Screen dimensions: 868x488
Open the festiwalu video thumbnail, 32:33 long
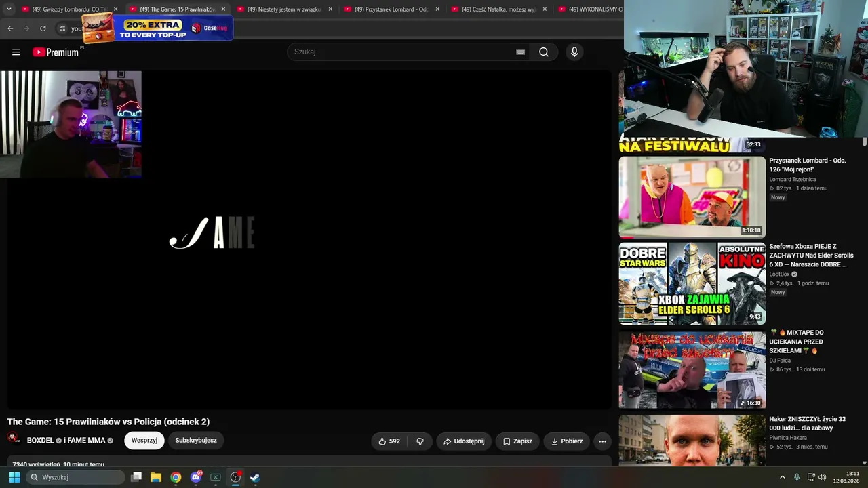click(x=692, y=145)
